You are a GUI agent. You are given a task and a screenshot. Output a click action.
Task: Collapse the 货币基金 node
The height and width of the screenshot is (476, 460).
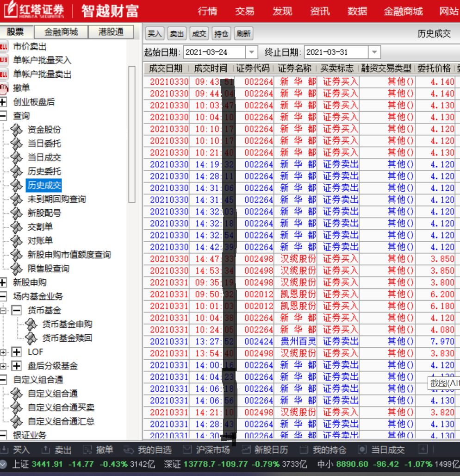(x=17, y=311)
